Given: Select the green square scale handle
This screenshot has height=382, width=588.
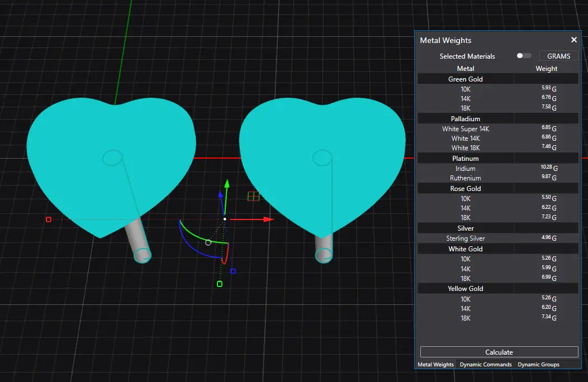Looking at the screenshot, I should (x=220, y=284).
